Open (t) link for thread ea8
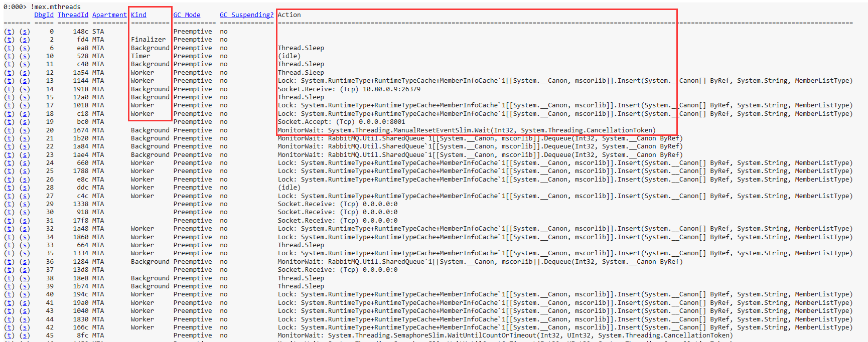Screen dimensions: 868x342 (9, 48)
